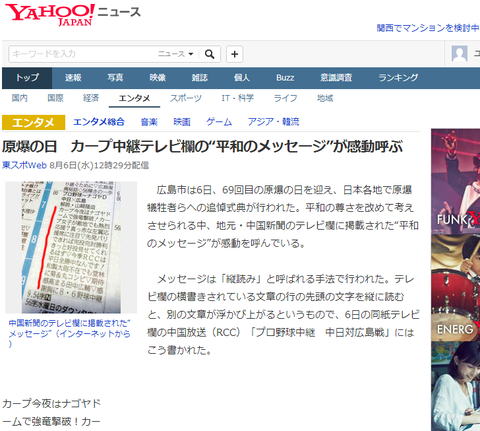Click the FUNK banner ad image
480x431 pixels.
pyautogui.click(x=455, y=181)
